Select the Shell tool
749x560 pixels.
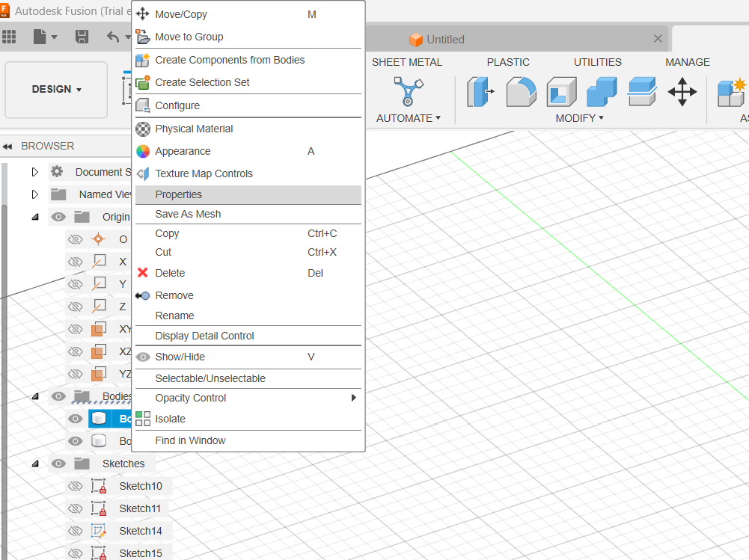click(x=561, y=91)
